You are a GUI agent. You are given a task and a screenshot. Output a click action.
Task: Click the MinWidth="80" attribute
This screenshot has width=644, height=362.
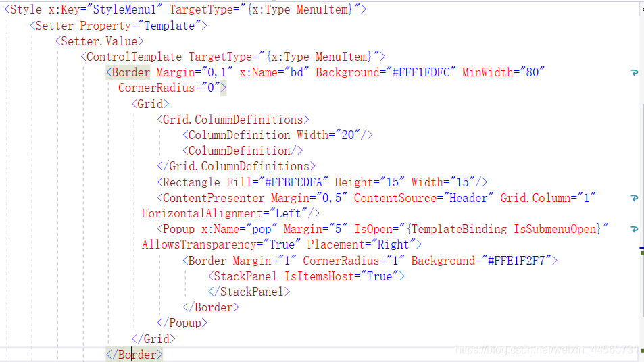click(x=503, y=73)
